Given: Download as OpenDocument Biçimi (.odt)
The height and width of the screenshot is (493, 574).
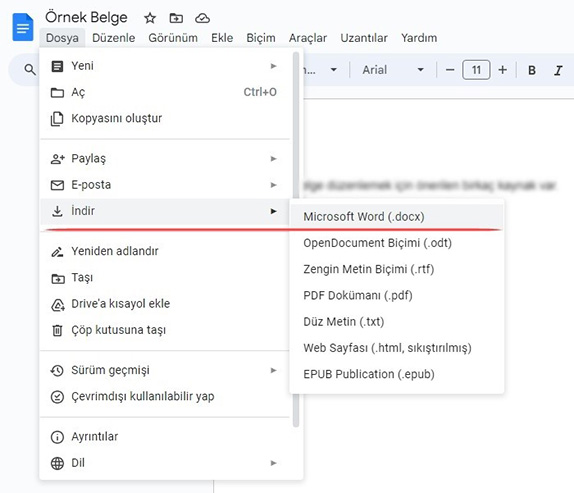Looking at the screenshot, I should [397, 243].
